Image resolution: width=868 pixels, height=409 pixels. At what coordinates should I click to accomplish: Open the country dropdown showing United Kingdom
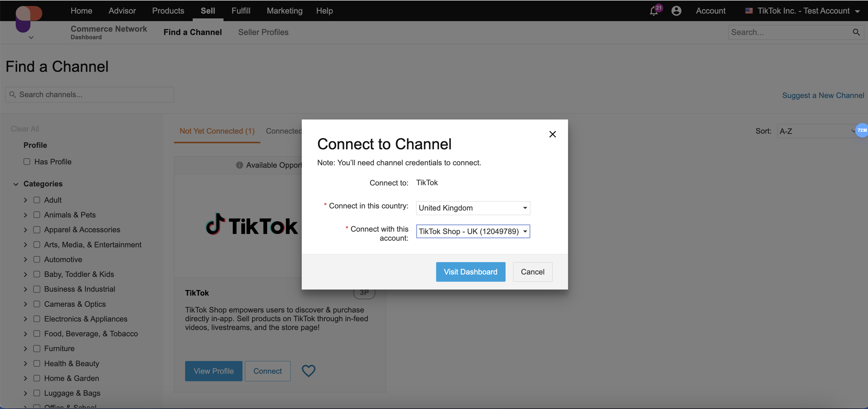coord(473,208)
